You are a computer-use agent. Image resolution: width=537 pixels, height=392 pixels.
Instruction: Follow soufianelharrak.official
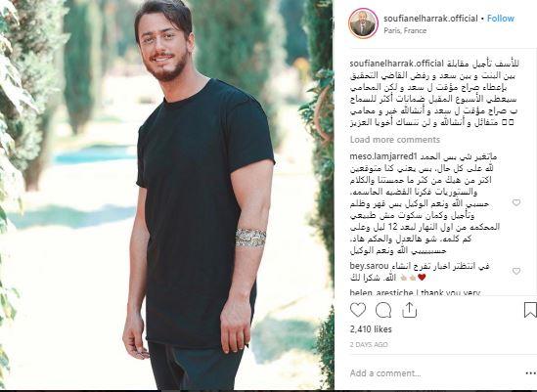[501, 19]
